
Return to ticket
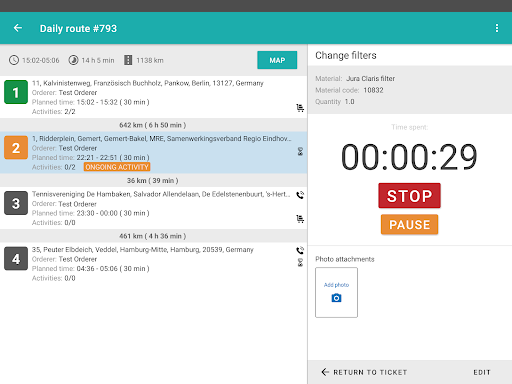click(x=364, y=372)
